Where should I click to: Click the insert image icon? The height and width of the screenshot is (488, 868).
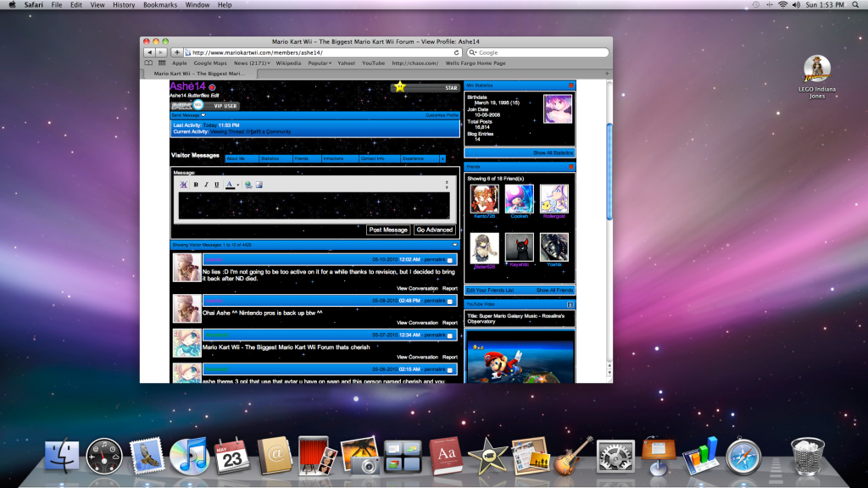(x=259, y=185)
